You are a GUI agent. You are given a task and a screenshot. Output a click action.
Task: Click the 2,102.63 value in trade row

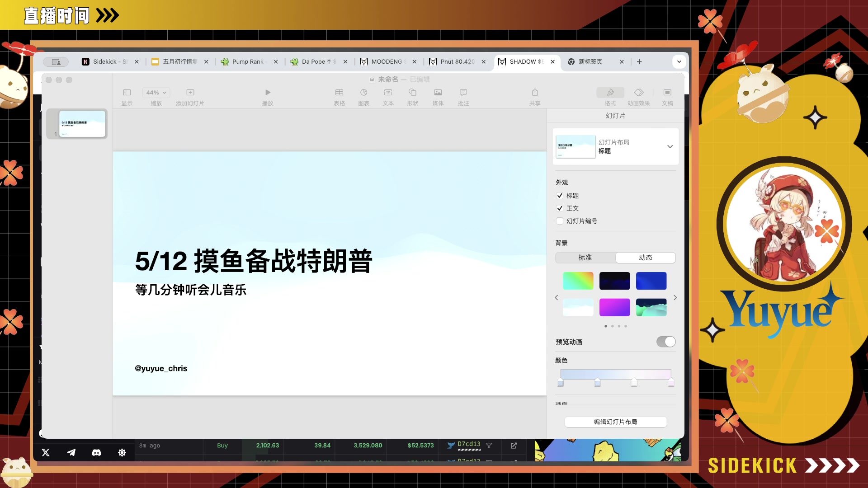pos(268,446)
